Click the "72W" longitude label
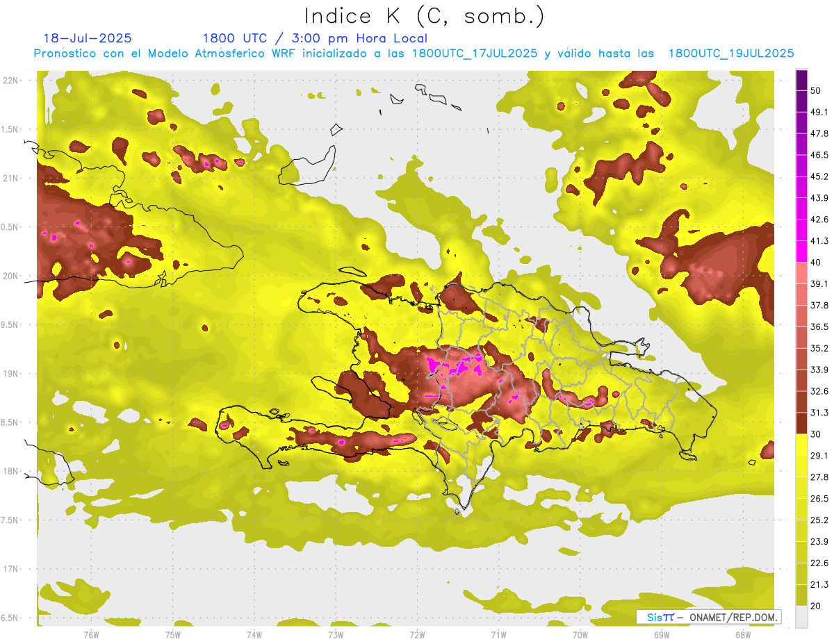This screenshot has width=834, height=644. (417, 634)
